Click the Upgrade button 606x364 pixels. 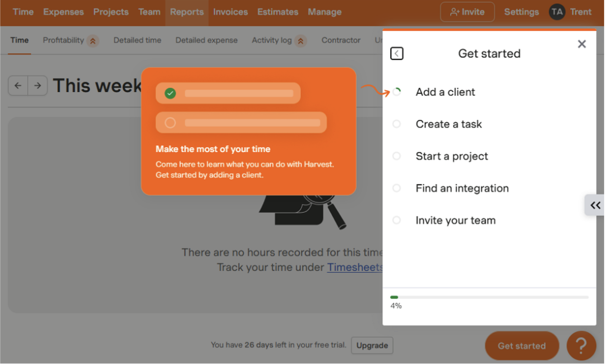point(372,345)
